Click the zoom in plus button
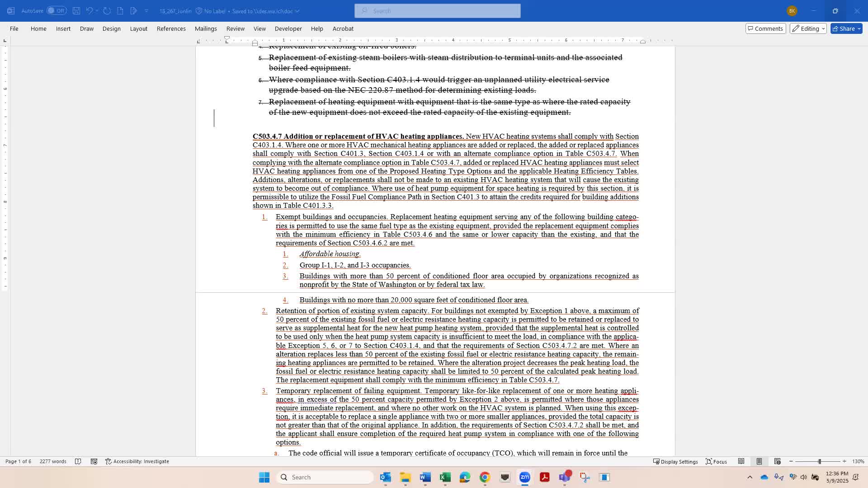Image resolution: width=868 pixels, height=488 pixels. point(844,461)
